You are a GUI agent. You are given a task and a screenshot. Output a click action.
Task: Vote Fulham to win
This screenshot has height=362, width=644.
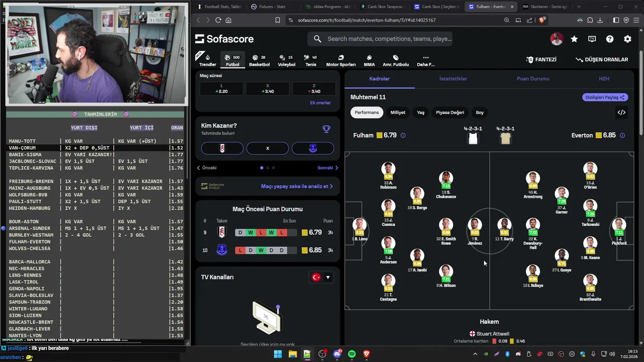(x=222, y=148)
